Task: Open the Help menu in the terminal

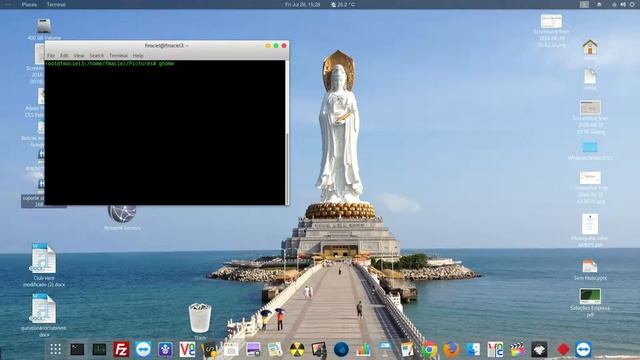Action: tap(138, 56)
